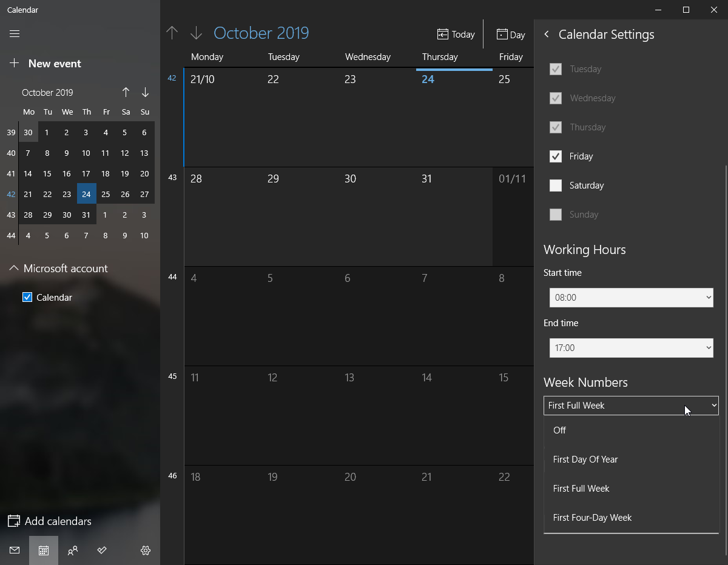Create a New event
This screenshot has height=565, width=728.
point(55,63)
